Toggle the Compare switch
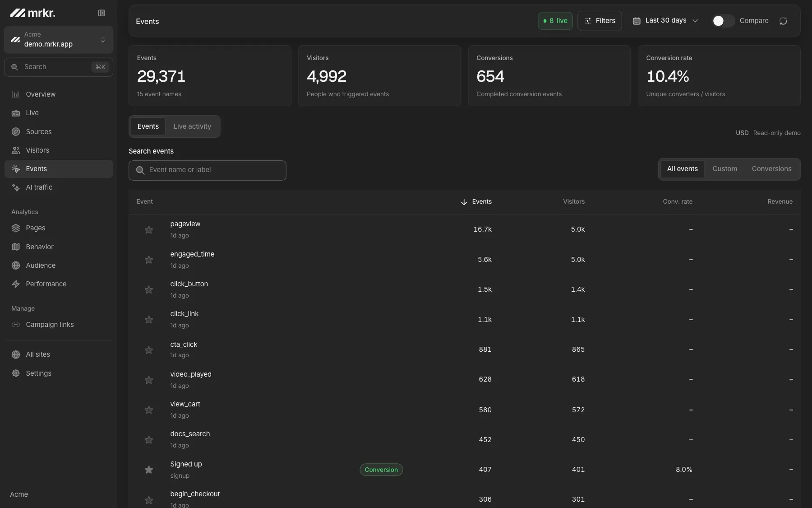 tap(723, 21)
